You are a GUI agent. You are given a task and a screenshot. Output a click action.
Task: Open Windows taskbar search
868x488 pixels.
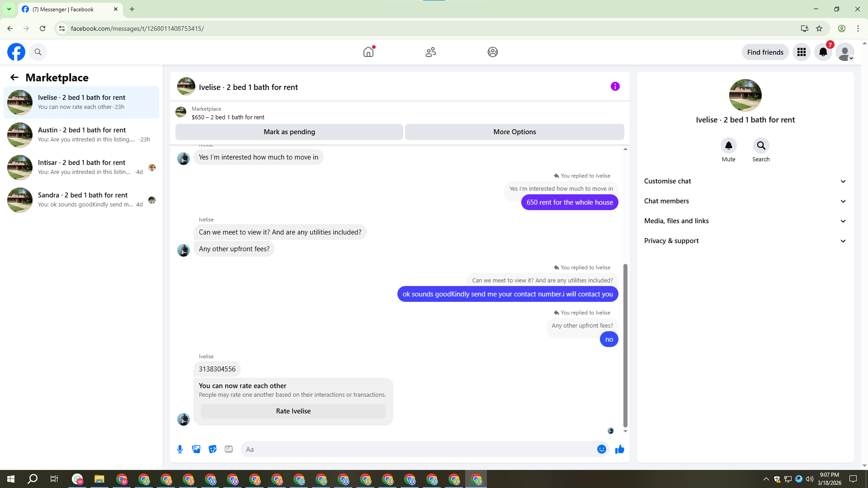coord(33,479)
